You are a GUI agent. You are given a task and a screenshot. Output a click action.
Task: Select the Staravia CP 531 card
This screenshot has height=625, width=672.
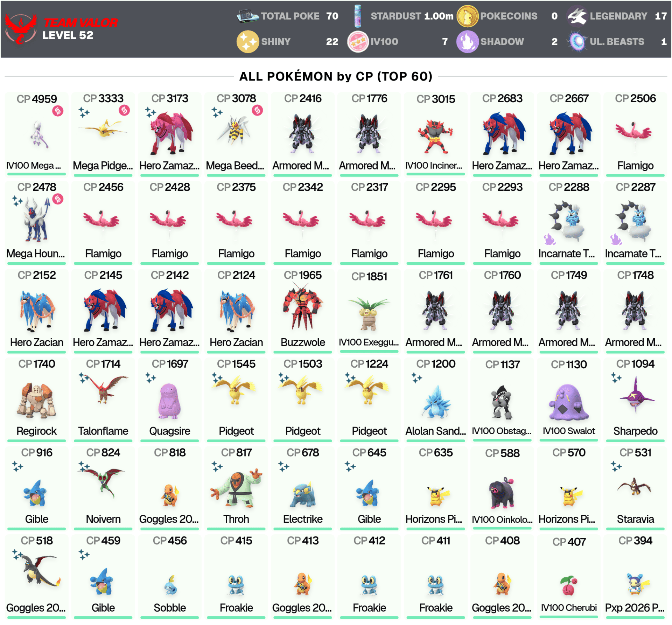(635, 488)
